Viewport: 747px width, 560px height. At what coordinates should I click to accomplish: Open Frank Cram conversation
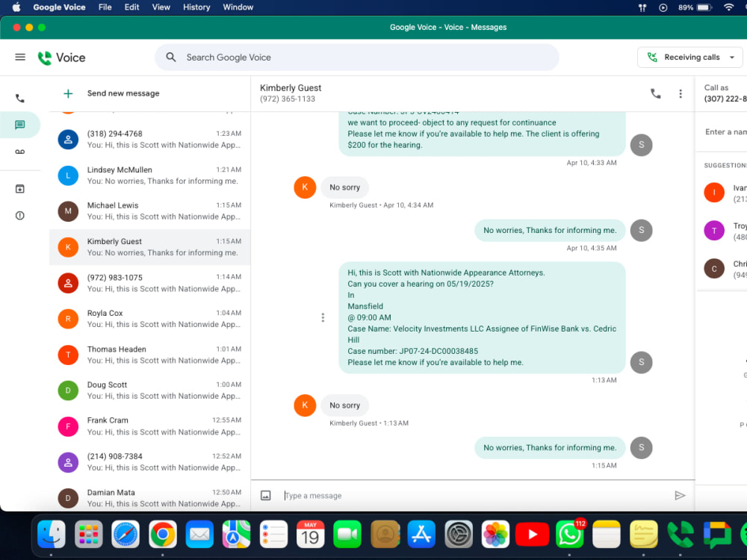coord(149,426)
